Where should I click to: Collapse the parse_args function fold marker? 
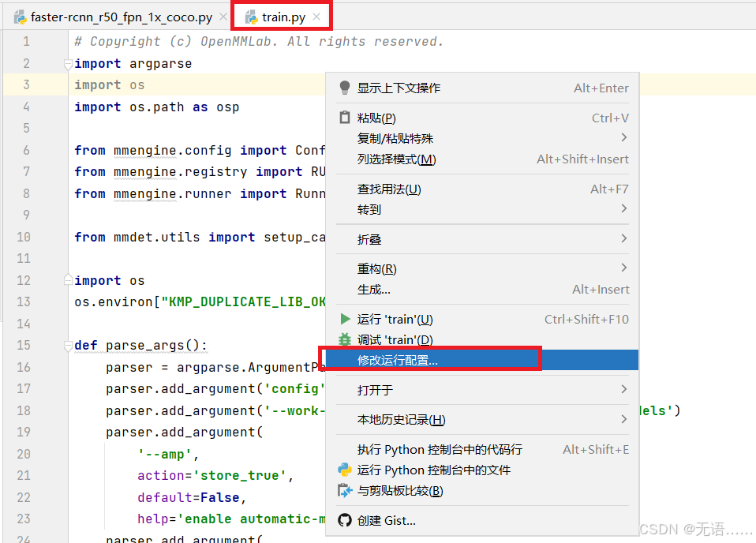pyautogui.click(x=67, y=344)
